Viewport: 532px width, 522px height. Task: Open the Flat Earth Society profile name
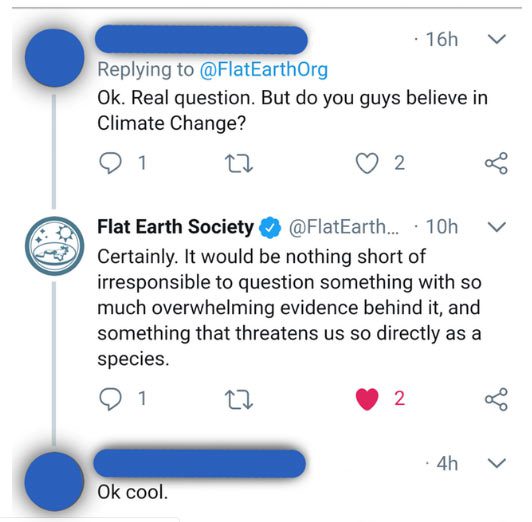(x=175, y=227)
